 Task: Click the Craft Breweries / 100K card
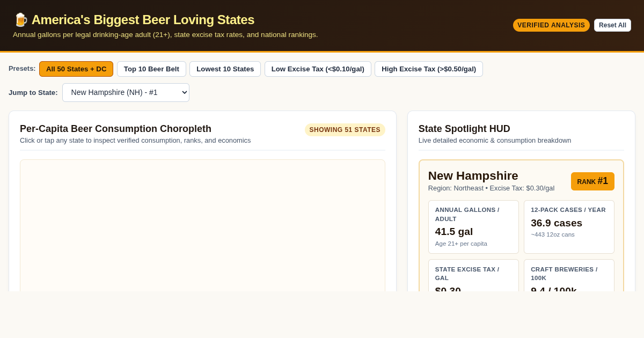pyautogui.click(x=569, y=276)
